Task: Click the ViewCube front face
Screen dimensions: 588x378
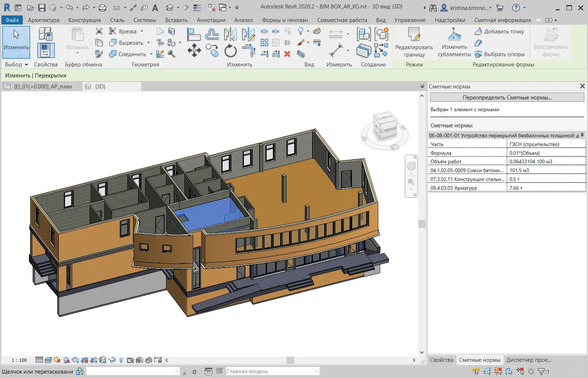Action: coord(388,131)
